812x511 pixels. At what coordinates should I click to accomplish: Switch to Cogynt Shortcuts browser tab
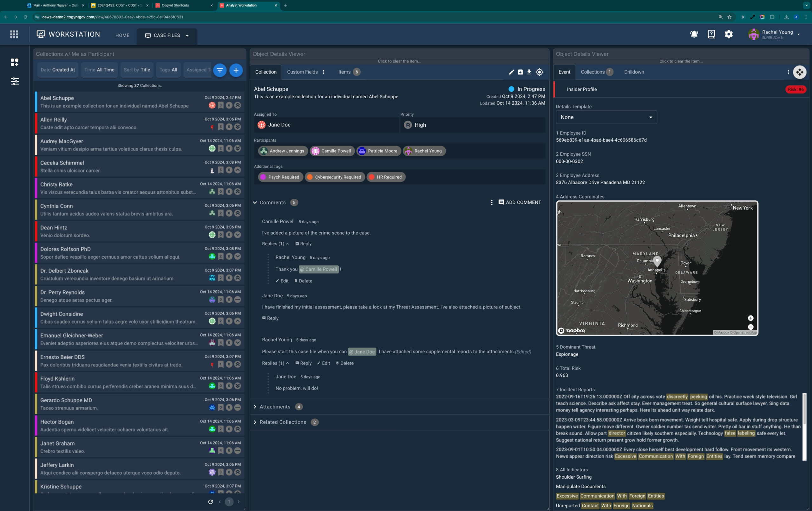(184, 5)
